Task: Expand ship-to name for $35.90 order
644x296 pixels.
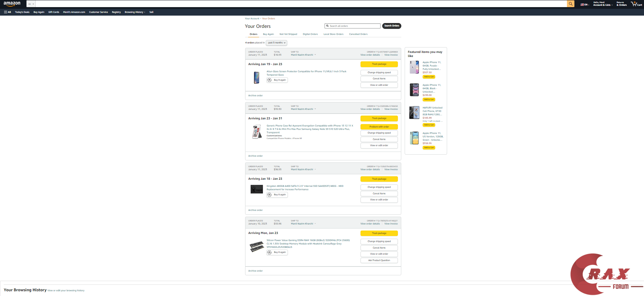Action: [x=303, y=109]
